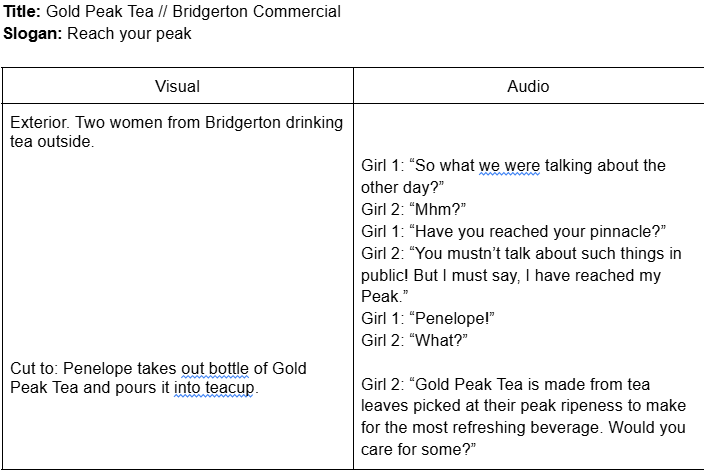
Task: Click line 'Exterior. Two women from Bridgerton drinking'
Action: coord(176,123)
